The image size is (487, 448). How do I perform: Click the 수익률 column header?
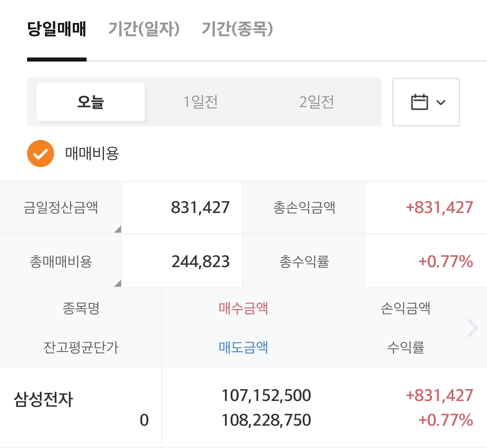(405, 347)
